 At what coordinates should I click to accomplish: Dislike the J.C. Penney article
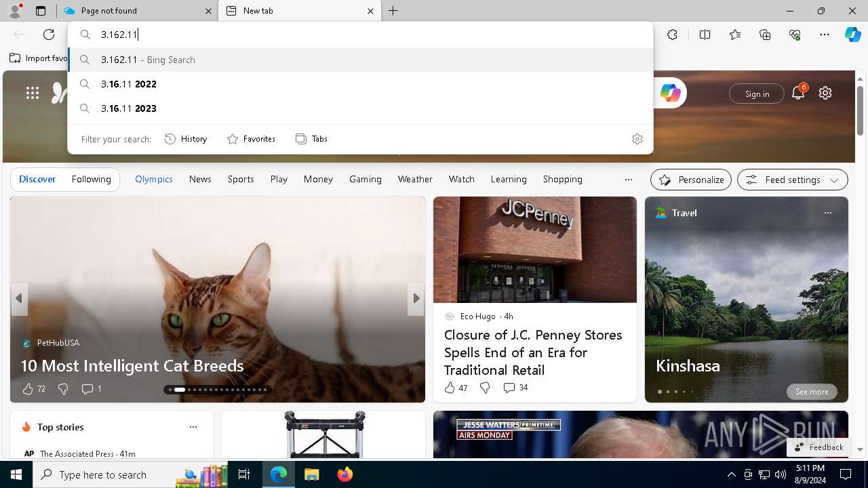(485, 388)
